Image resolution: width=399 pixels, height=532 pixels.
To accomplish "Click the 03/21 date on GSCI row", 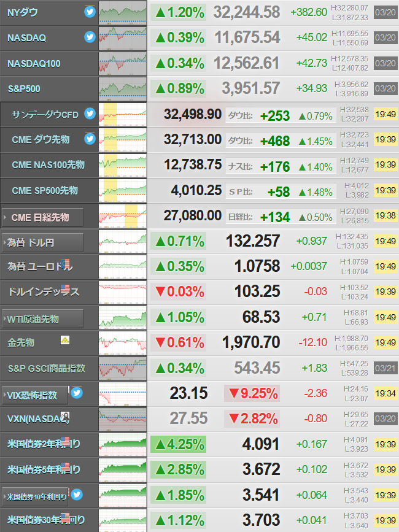I will click(x=385, y=368).
